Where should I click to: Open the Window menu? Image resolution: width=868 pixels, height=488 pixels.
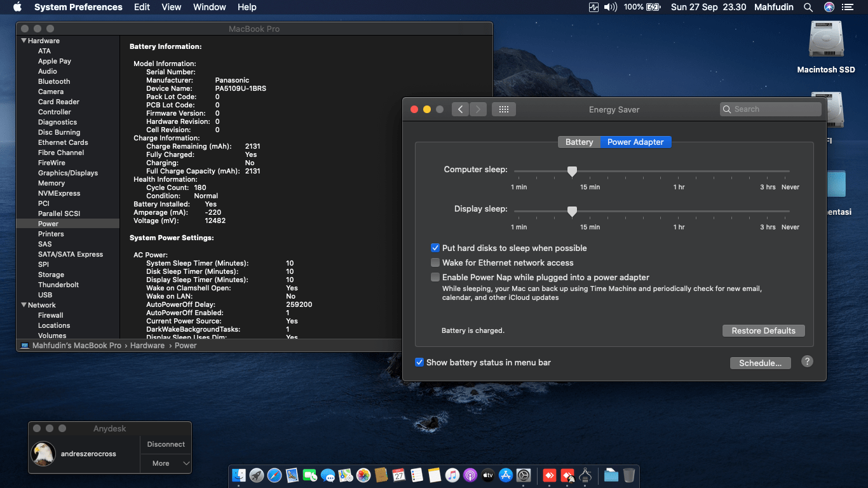coord(209,7)
